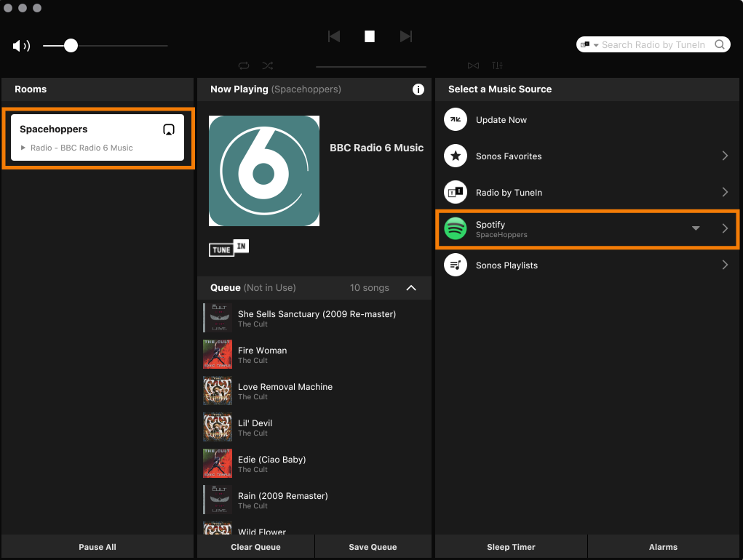
Task: Select Update Now menu item
Action: [587, 120]
